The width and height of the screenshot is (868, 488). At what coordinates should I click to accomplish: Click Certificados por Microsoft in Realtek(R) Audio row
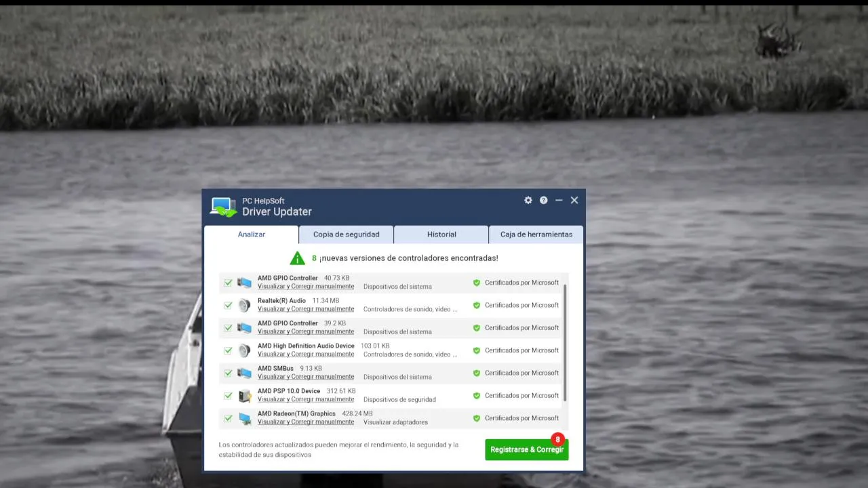[x=521, y=306]
